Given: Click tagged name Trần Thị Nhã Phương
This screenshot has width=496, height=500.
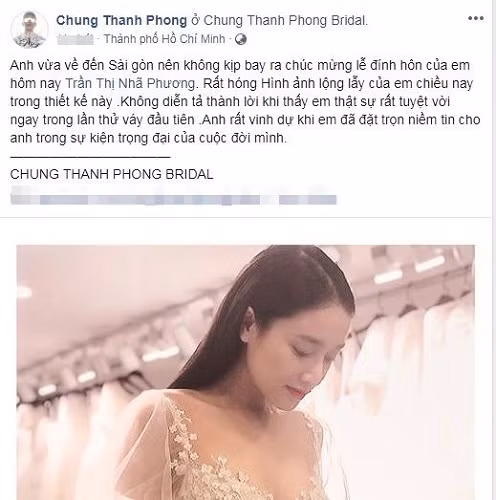Looking at the screenshot, I should [130, 83].
